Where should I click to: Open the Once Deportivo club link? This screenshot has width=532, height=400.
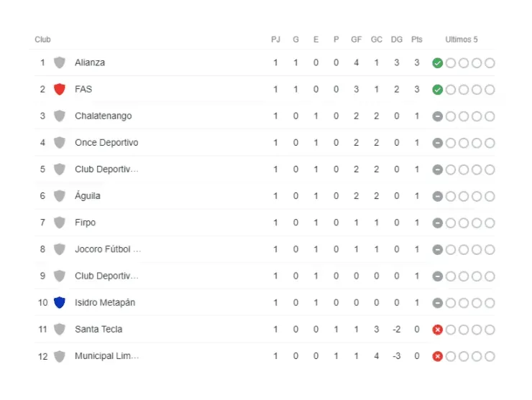click(106, 143)
